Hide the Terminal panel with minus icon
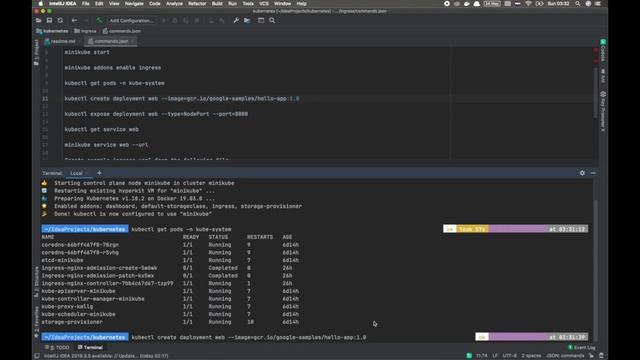Viewport: 640px width, 360px height. [x=593, y=173]
